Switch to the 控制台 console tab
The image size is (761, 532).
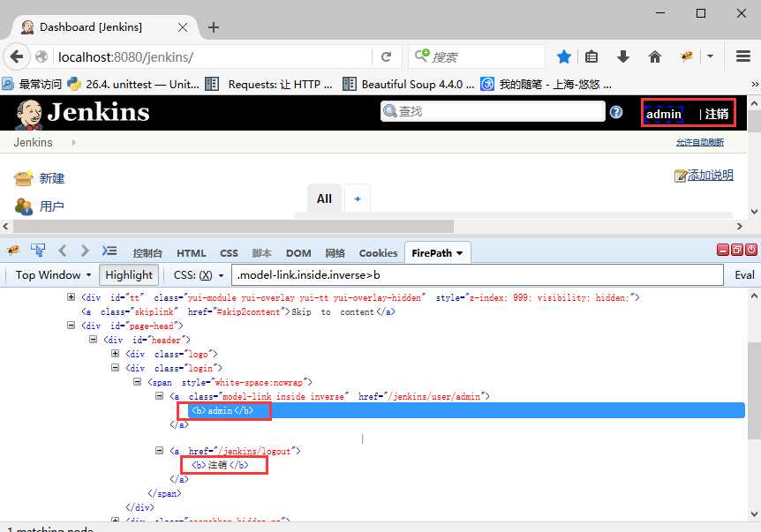tap(147, 253)
